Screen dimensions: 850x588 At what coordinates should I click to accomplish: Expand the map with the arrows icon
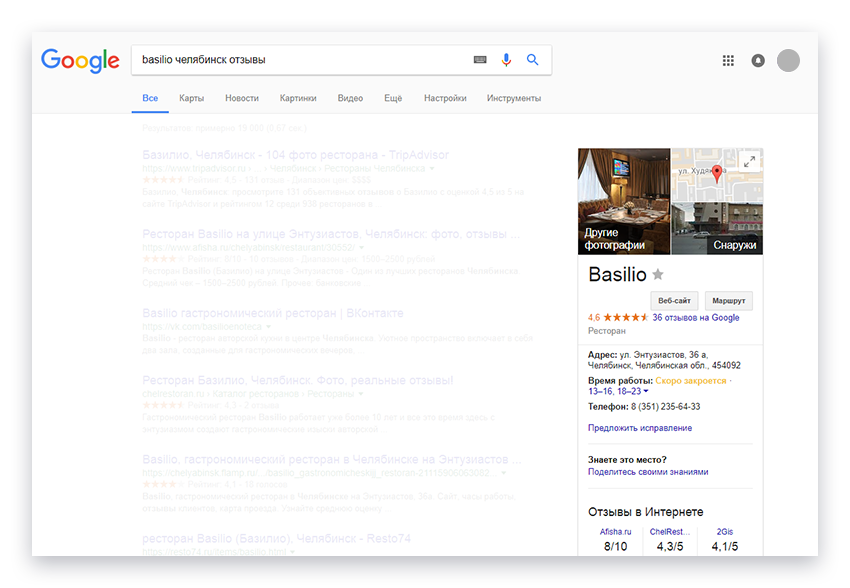coord(750,161)
